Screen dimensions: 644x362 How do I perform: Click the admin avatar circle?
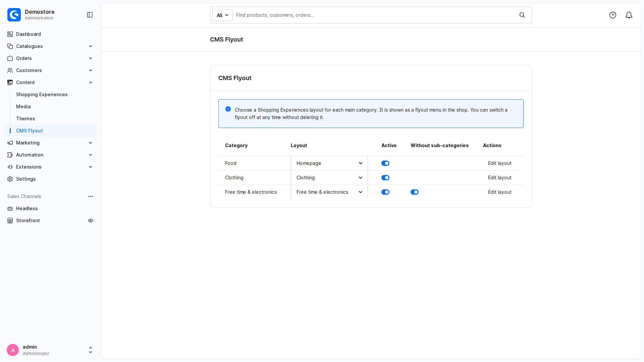pos(13,350)
